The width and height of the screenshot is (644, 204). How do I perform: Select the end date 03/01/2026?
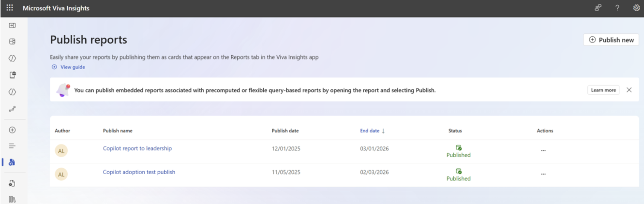pos(374,149)
